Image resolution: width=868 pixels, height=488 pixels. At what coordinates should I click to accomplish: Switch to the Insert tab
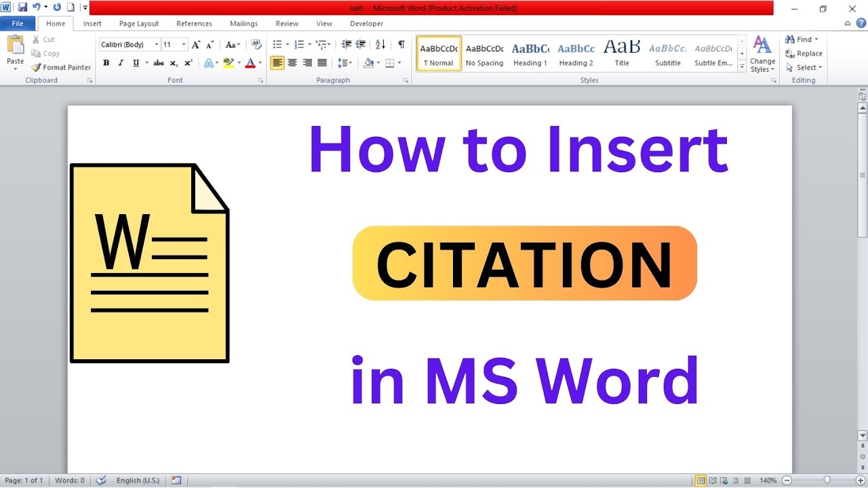[92, 24]
